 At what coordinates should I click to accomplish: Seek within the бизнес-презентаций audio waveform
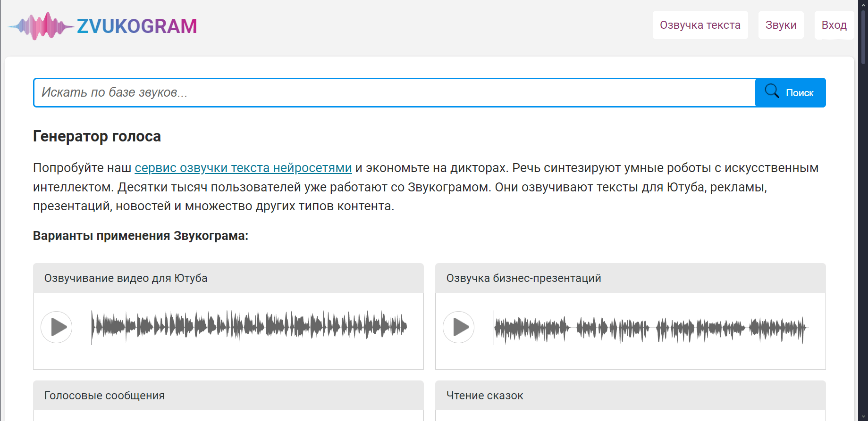[651, 327]
